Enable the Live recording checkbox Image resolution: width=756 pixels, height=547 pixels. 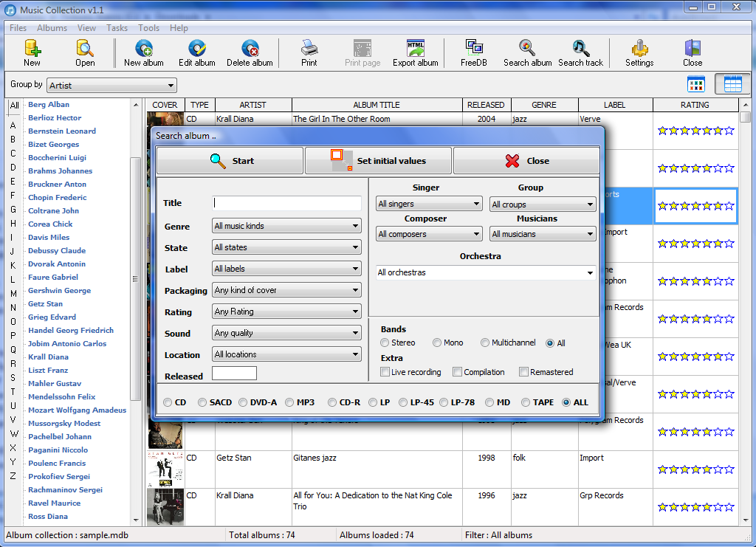385,372
